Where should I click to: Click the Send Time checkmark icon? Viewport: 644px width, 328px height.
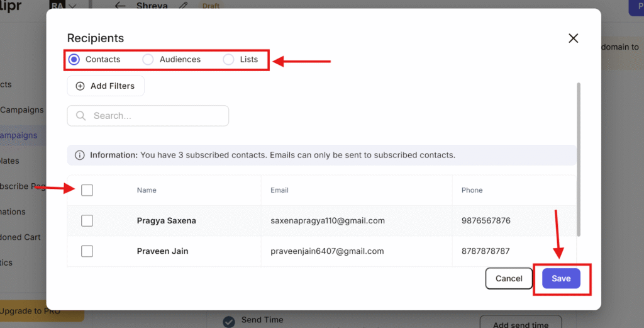(x=230, y=321)
